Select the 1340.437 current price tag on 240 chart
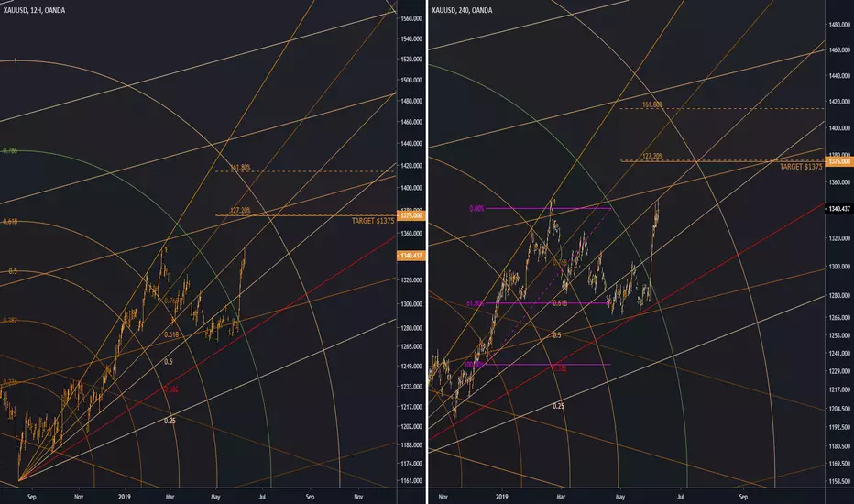This screenshot has width=854, height=504. [839, 209]
